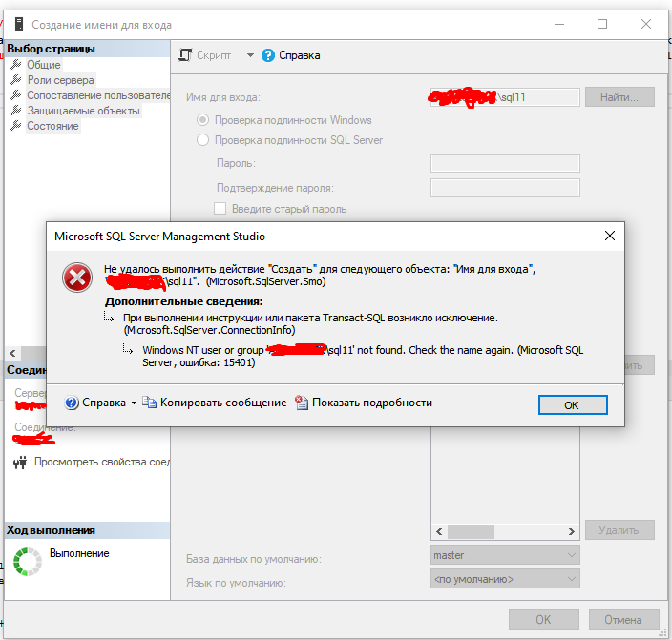Click the copy message icon
Image resolution: width=672 pixels, height=640 pixels.
pos(149,403)
